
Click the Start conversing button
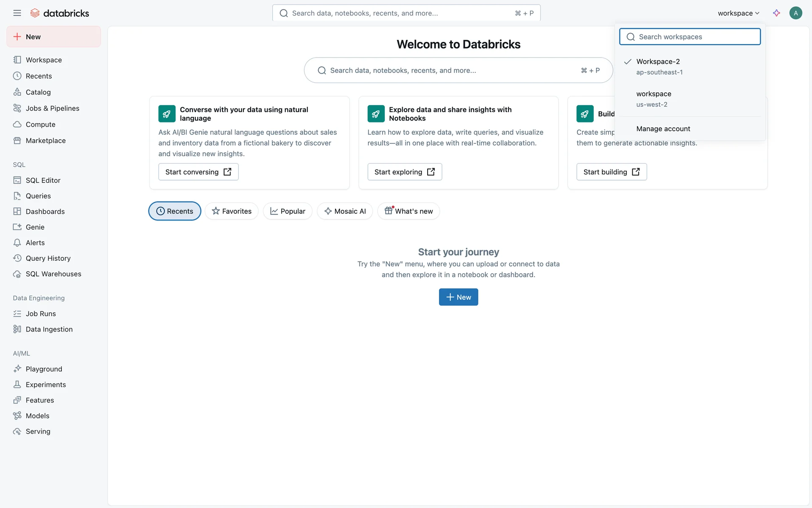[198, 172]
